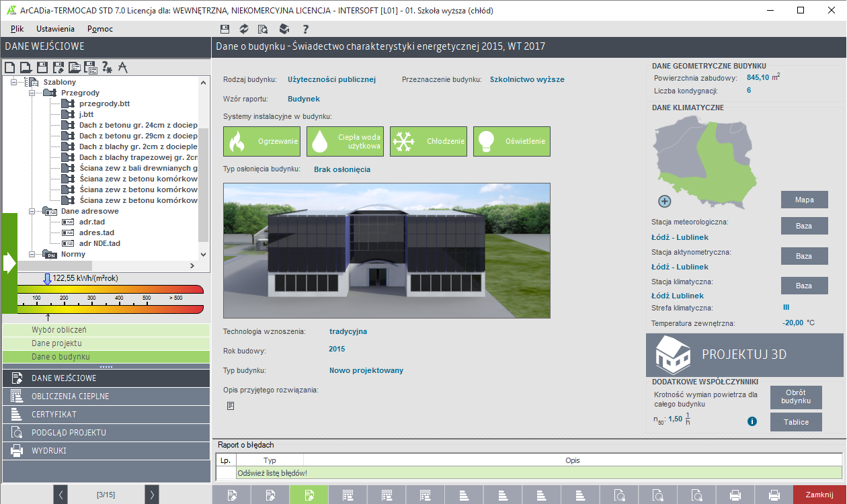Click the folder with list icon in tree toolbar
Image resolution: width=847 pixels, height=504 pixels.
click(x=74, y=67)
